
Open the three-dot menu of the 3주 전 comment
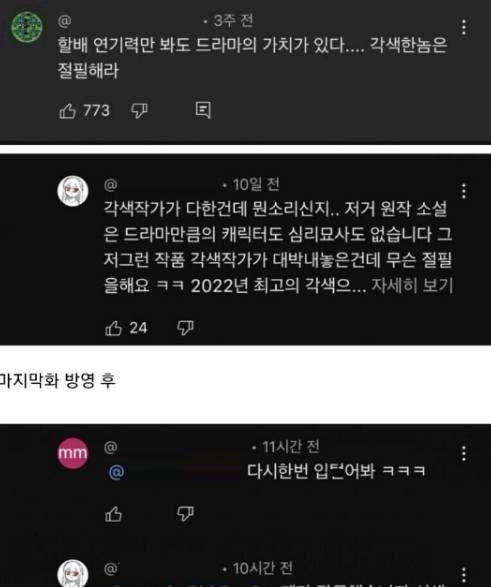(464, 28)
